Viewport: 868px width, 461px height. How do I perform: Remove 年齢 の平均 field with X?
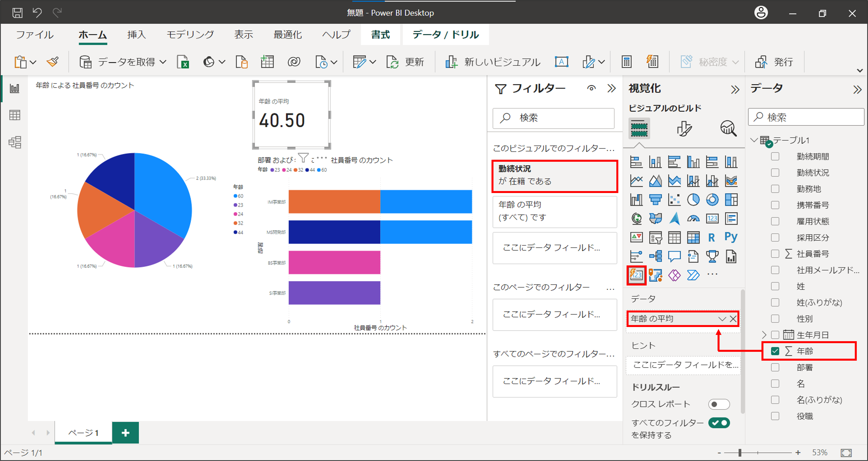coord(733,319)
